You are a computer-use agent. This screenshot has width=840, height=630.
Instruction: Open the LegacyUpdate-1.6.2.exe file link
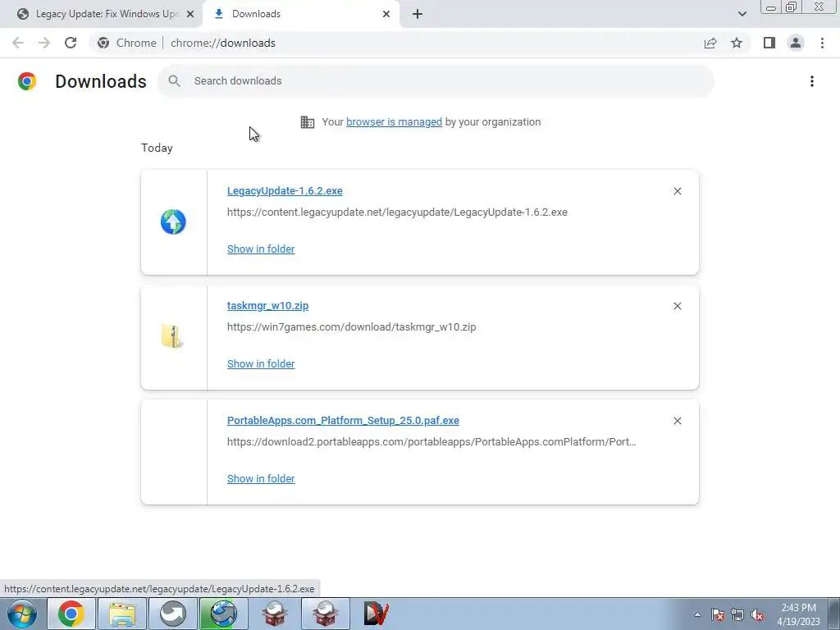(x=285, y=190)
